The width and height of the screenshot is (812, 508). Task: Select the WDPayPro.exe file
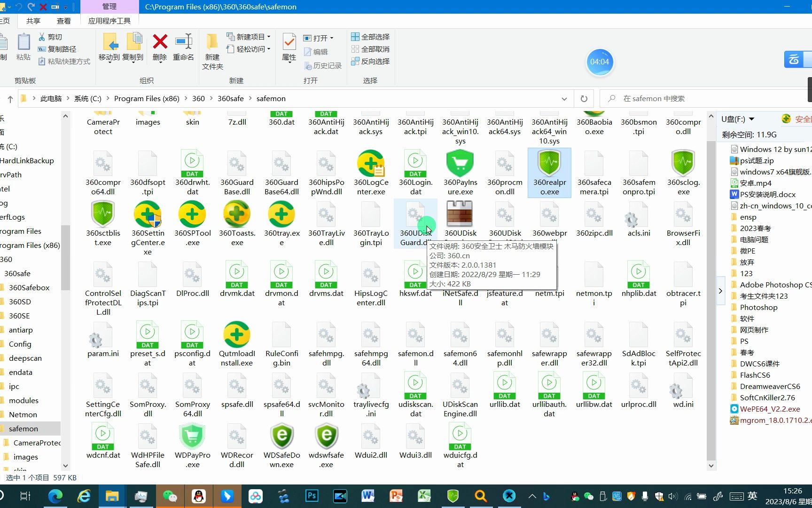coord(192,446)
